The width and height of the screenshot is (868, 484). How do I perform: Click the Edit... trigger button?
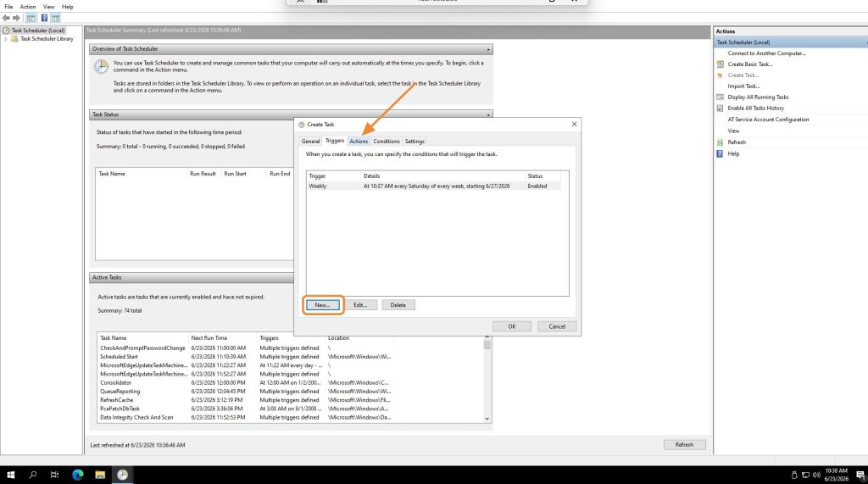pyautogui.click(x=360, y=305)
